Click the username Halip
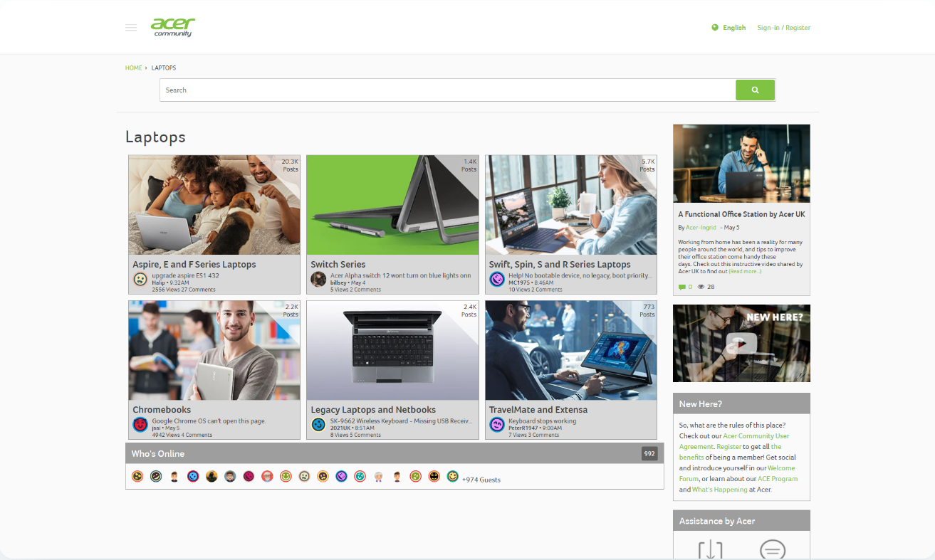Viewport: 935px width, 560px height. (158, 282)
